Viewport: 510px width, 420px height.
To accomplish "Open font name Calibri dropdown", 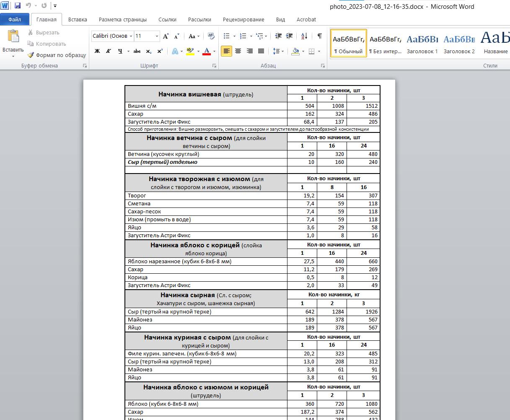I will (x=131, y=36).
